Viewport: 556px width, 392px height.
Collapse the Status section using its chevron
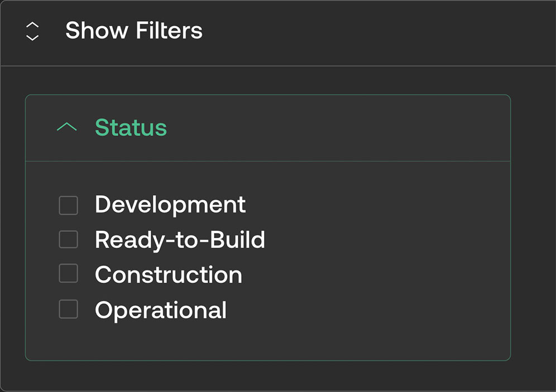pyautogui.click(x=67, y=127)
